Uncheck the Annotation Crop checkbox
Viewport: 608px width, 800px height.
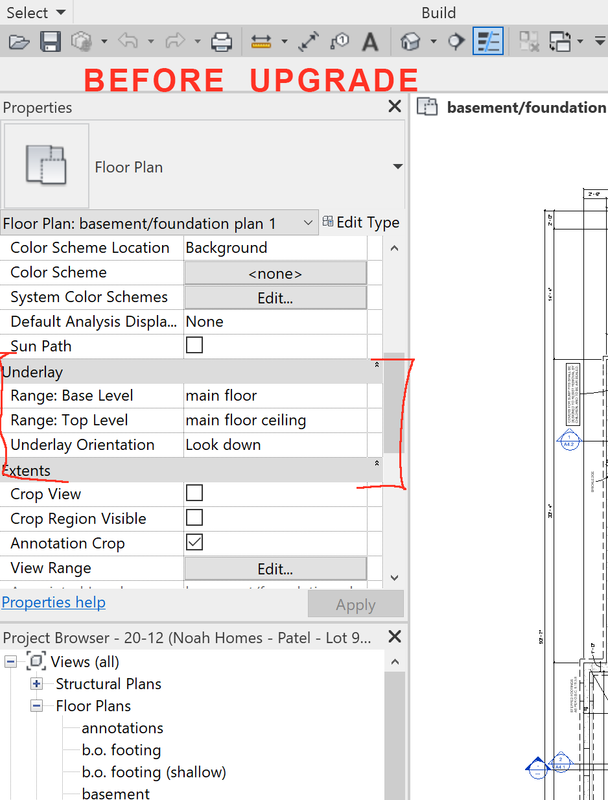point(194,542)
